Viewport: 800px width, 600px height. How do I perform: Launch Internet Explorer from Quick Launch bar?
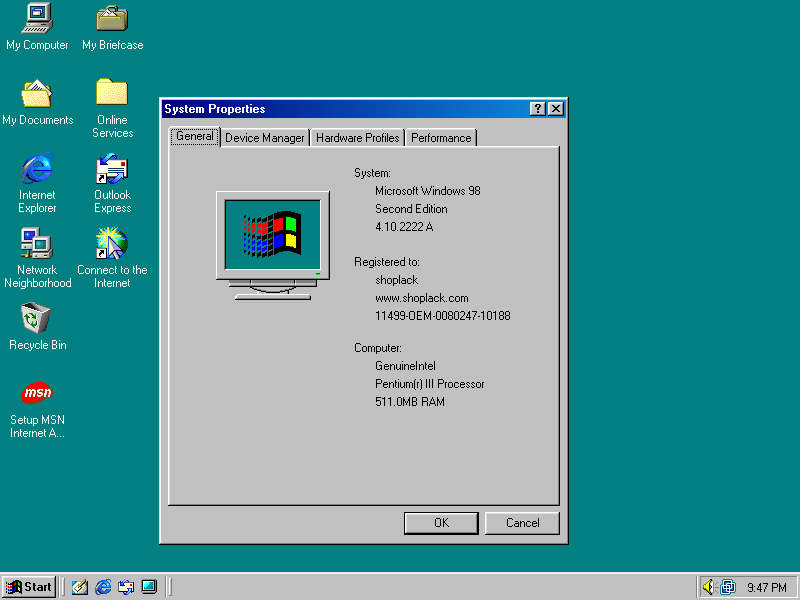103,587
